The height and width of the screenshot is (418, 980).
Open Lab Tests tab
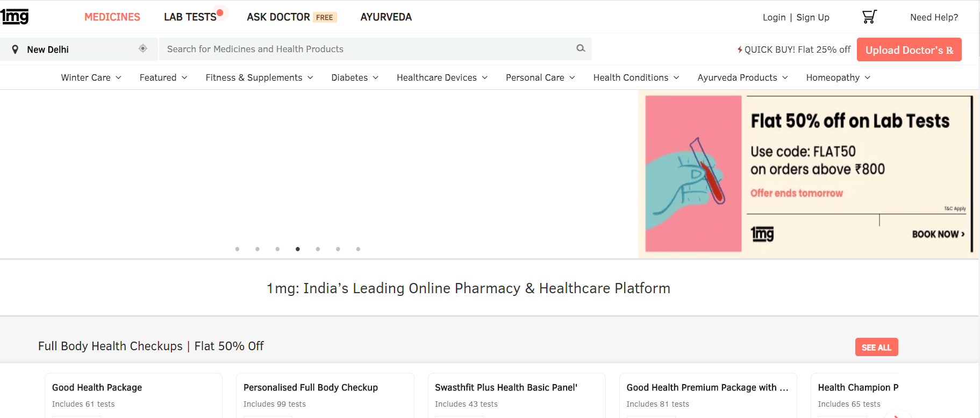(x=190, y=17)
